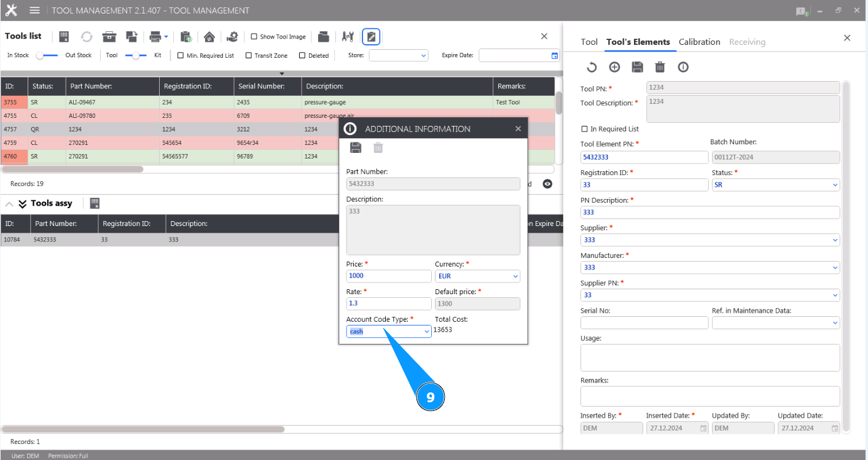Click the folder icon after Show Tool Image

click(324, 37)
